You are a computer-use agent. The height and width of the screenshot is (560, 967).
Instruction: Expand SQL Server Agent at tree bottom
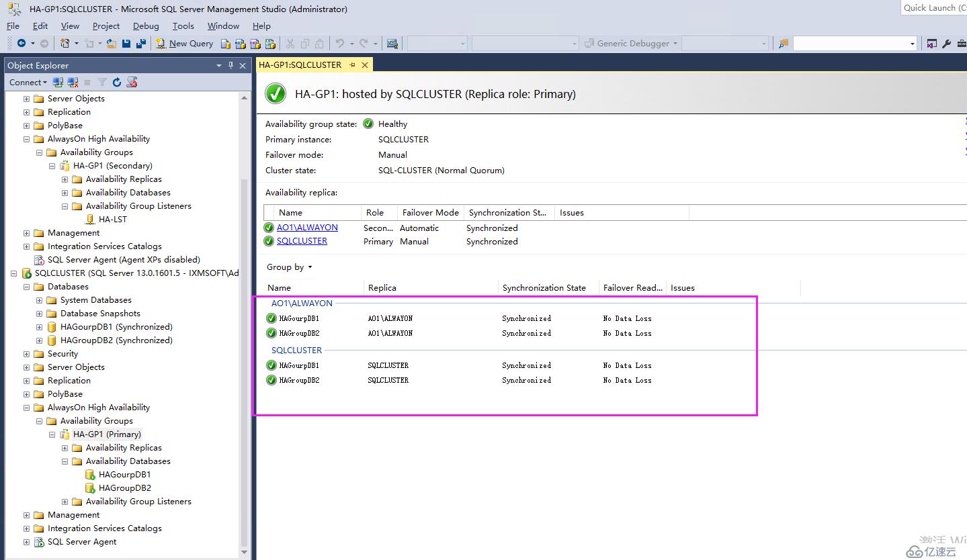[x=27, y=542]
